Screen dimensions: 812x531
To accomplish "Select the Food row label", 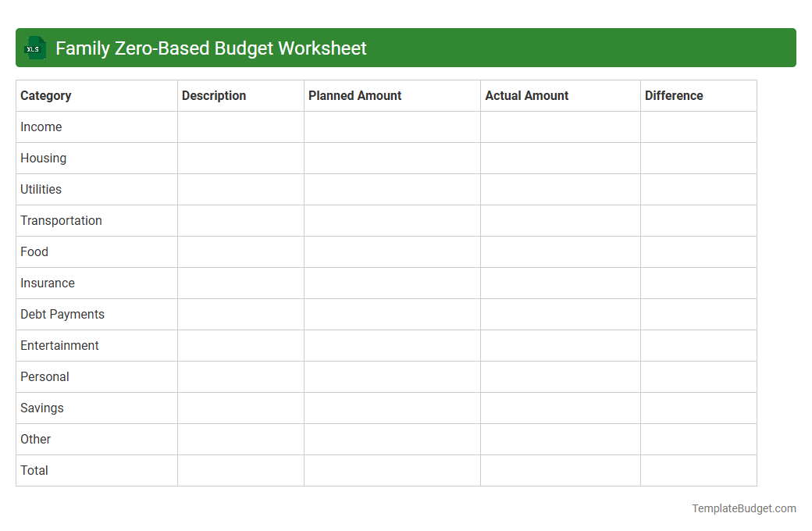I will [x=34, y=251].
